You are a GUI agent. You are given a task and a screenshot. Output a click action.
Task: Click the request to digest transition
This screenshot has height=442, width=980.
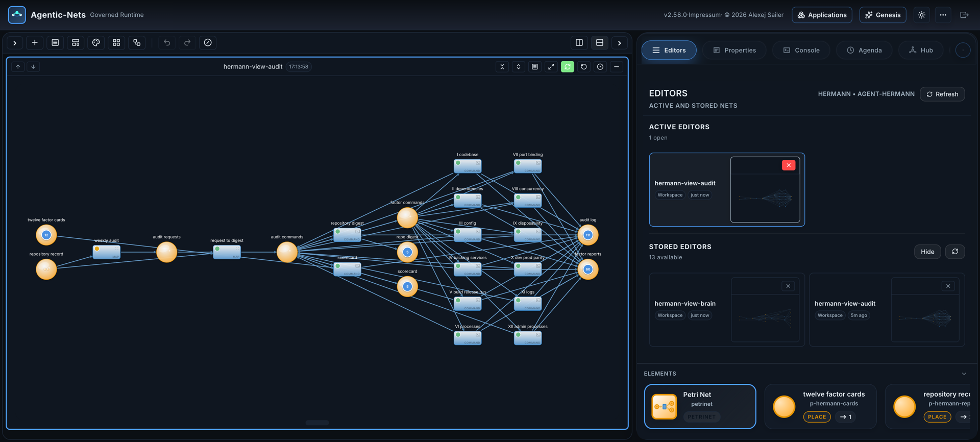click(x=227, y=252)
